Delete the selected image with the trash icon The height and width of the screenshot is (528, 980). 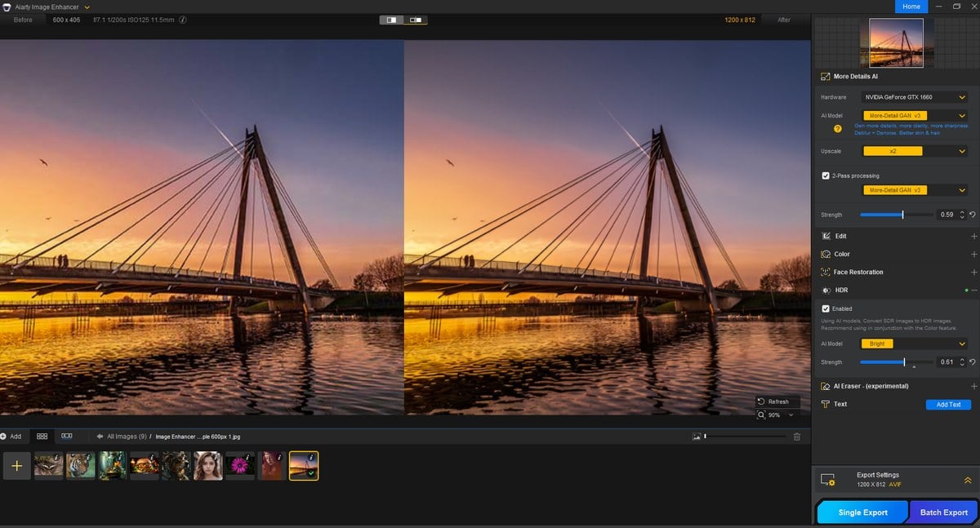point(797,437)
